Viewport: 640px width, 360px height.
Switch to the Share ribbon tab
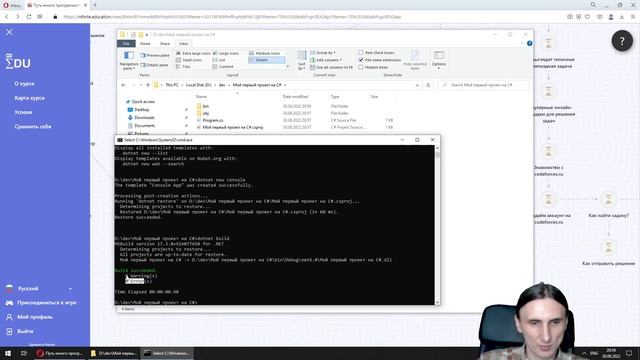pyautogui.click(x=164, y=44)
